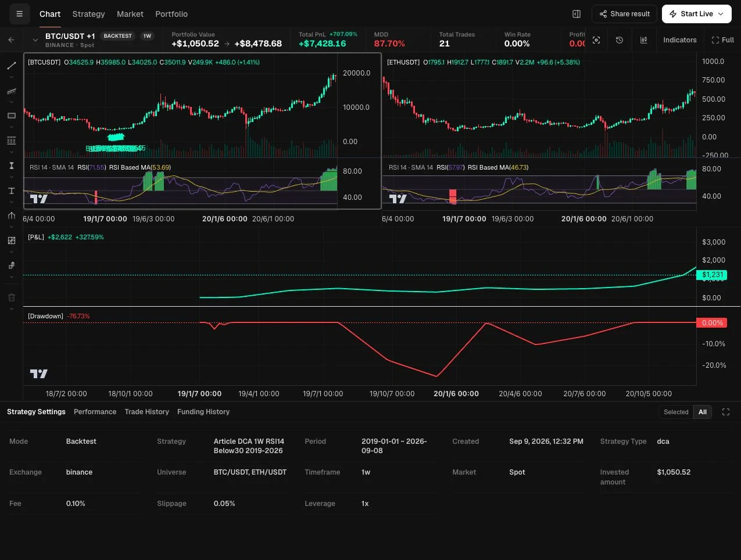Open the history replay clock icon
The width and height of the screenshot is (741, 560).
tap(620, 40)
